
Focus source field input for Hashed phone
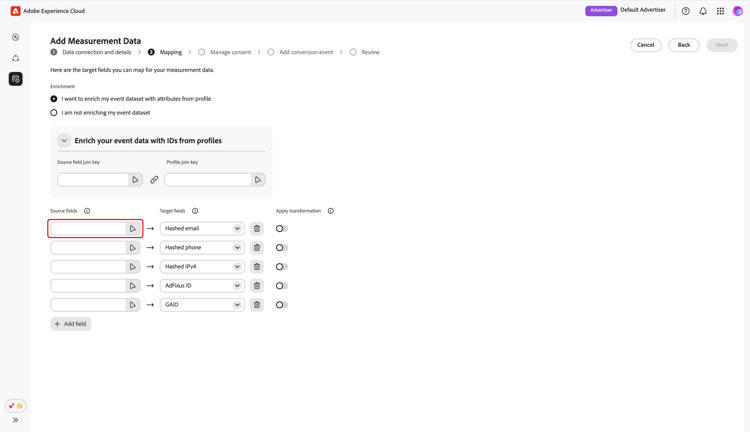(88, 248)
